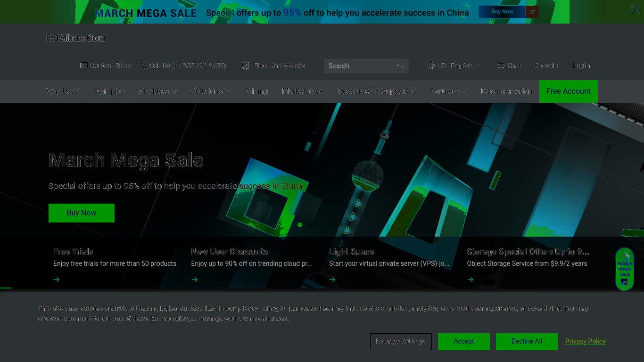The height and width of the screenshot is (362, 644).
Task: Expand the Solutions menu
Action: 211,91
